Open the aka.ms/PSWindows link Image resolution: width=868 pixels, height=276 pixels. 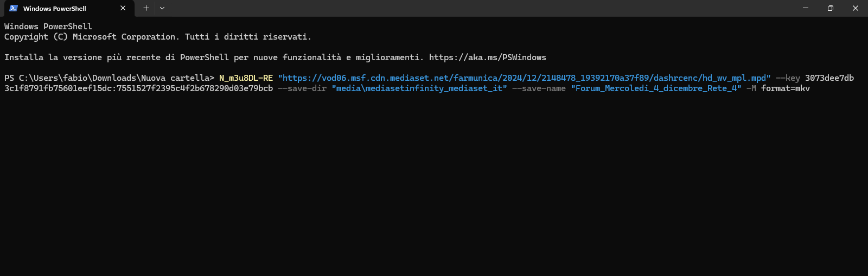tap(487, 57)
